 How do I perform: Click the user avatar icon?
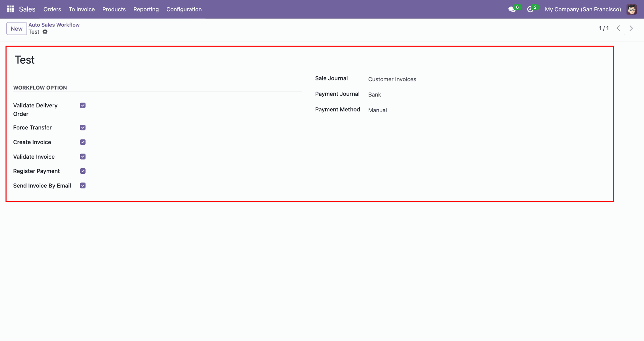(x=632, y=9)
